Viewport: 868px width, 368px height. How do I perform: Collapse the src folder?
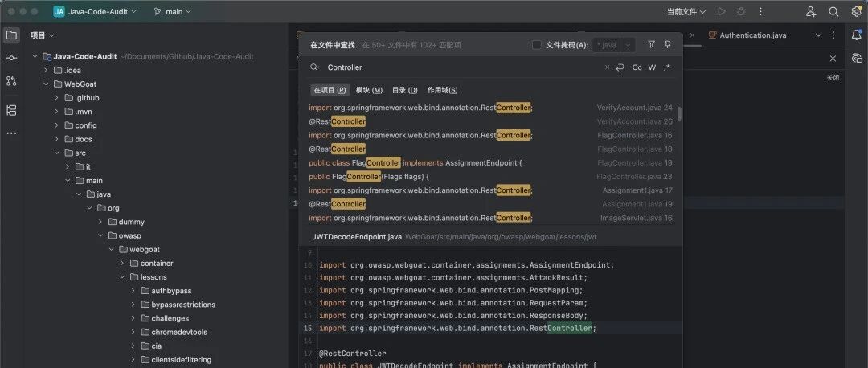[x=57, y=153]
